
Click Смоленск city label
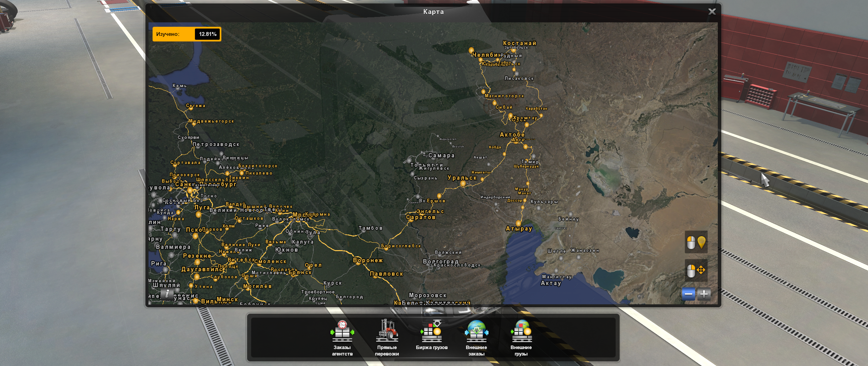(x=270, y=261)
